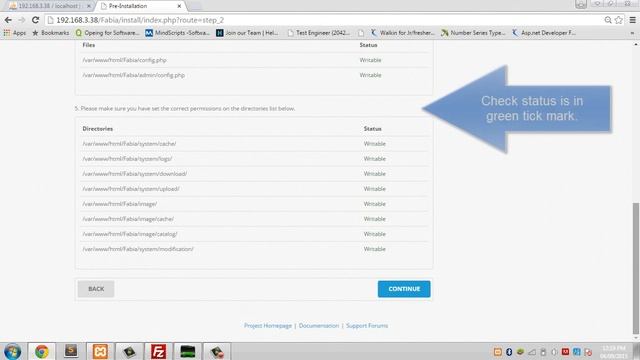Select the Fabia/system/modification/ directory path
The height and width of the screenshot is (360, 640).
point(138,249)
